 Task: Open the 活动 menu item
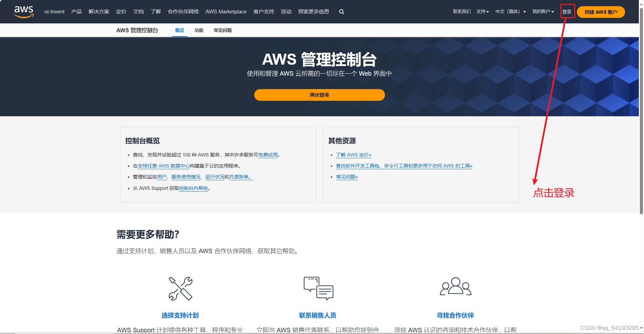(286, 12)
